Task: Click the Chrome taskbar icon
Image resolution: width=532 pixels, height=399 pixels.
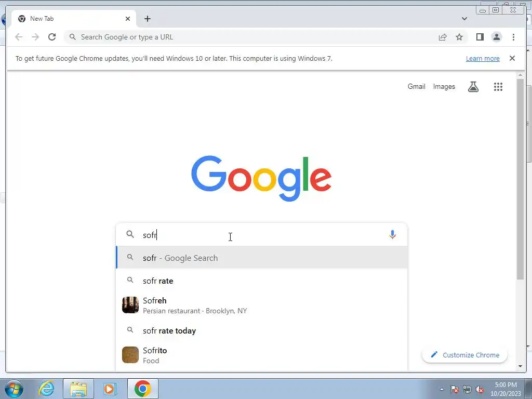Action: point(142,389)
